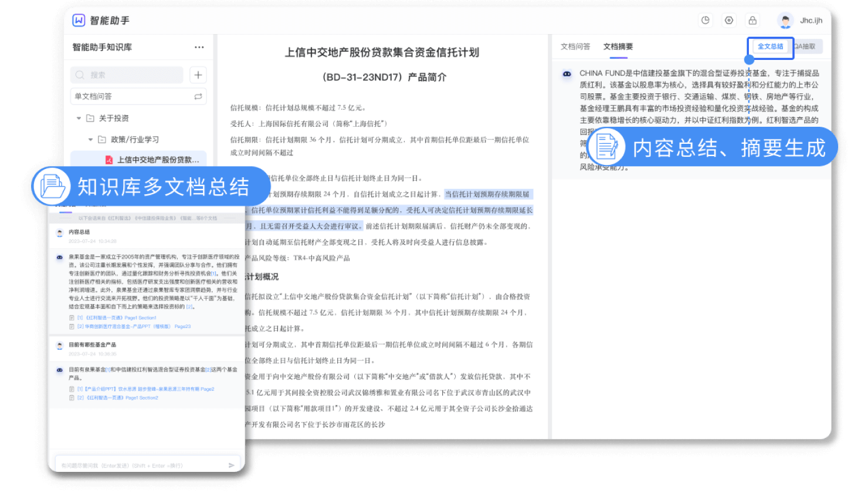Click the blue progress dot near the summary panel
Viewport: 868px width, 493px height.
[748, 59]
